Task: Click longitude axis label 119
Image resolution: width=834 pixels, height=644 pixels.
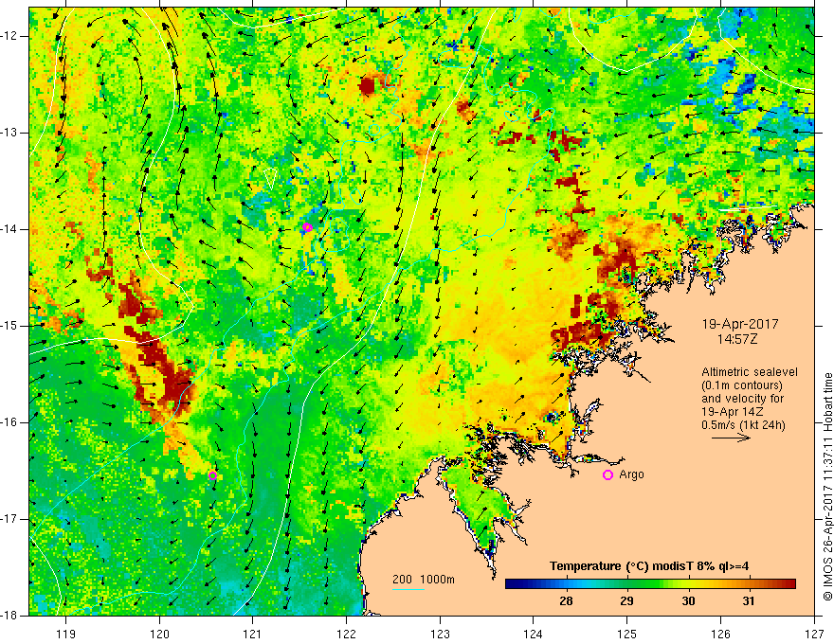Action: click(66, 634)
